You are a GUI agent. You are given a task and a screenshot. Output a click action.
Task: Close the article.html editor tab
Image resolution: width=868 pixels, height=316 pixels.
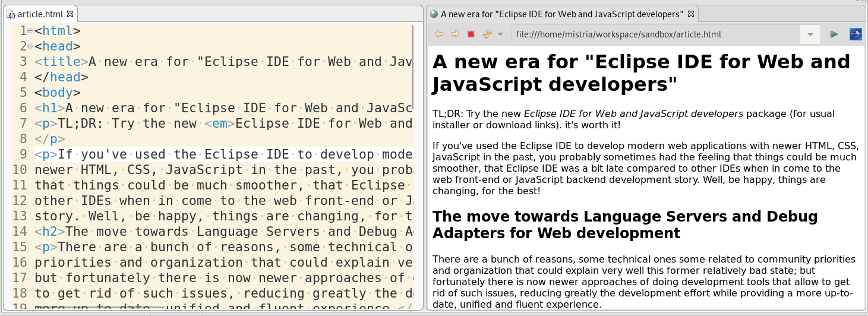tap(70, 13)
